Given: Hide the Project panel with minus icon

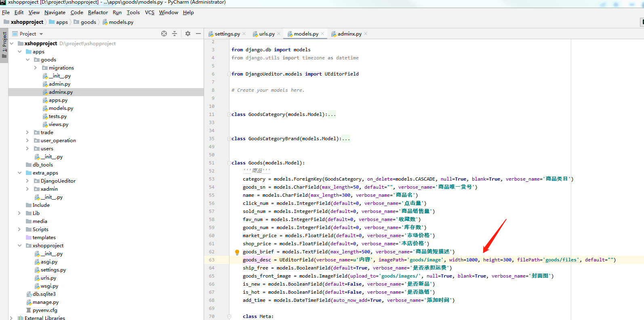Looking at the screenshot, I should tap(198, 34).
